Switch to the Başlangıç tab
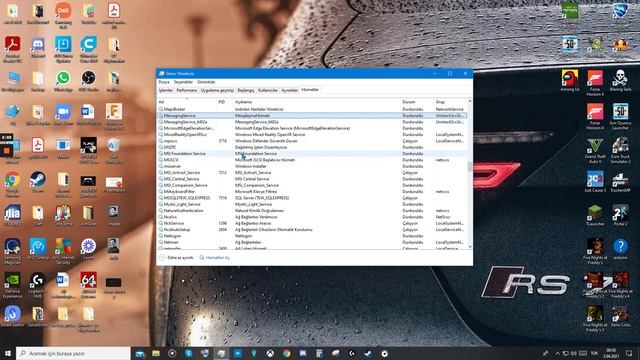The width and height of the screenshot is (640, 360). click(246, 90)
